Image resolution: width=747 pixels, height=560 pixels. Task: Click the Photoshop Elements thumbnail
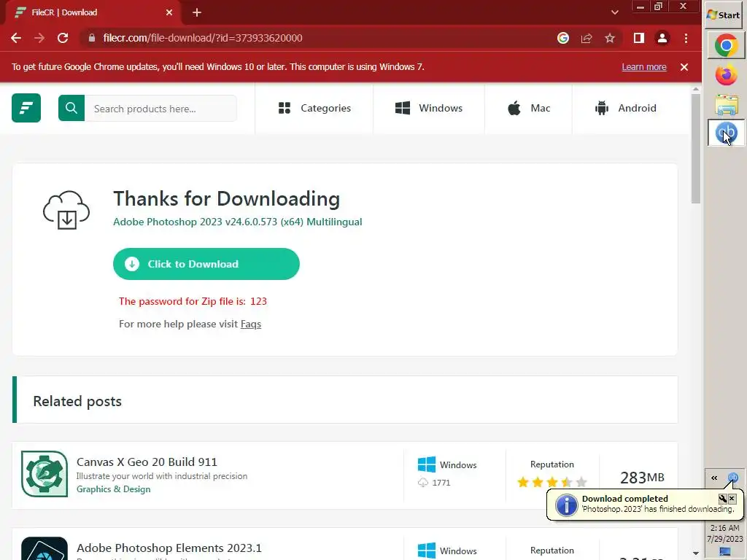point(44,548)
